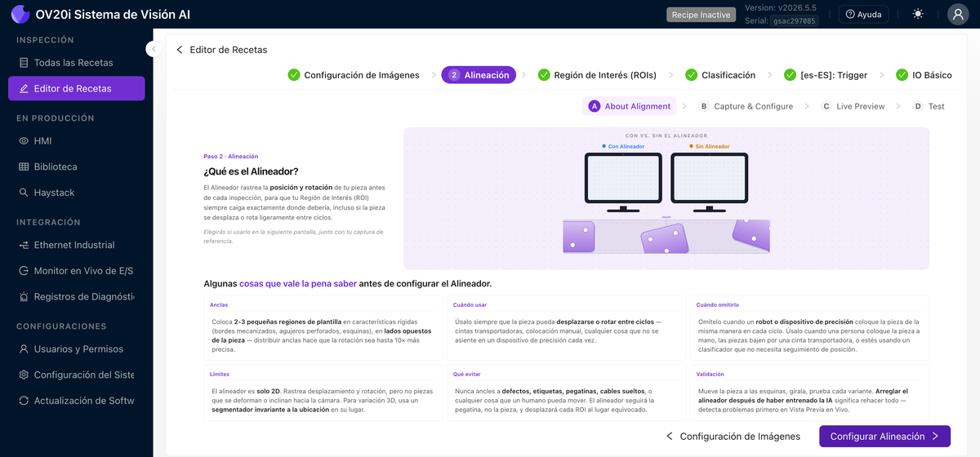The width and height of the screenshot is (980, 457).
Task: Click the Haystack magnifier icon
Action: (24, 193)
